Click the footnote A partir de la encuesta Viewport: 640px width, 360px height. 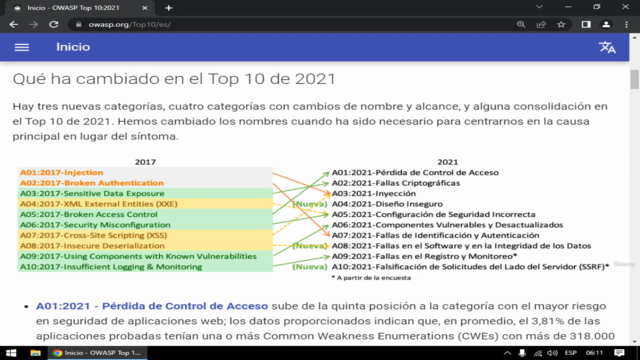click(x=371, y=278)
